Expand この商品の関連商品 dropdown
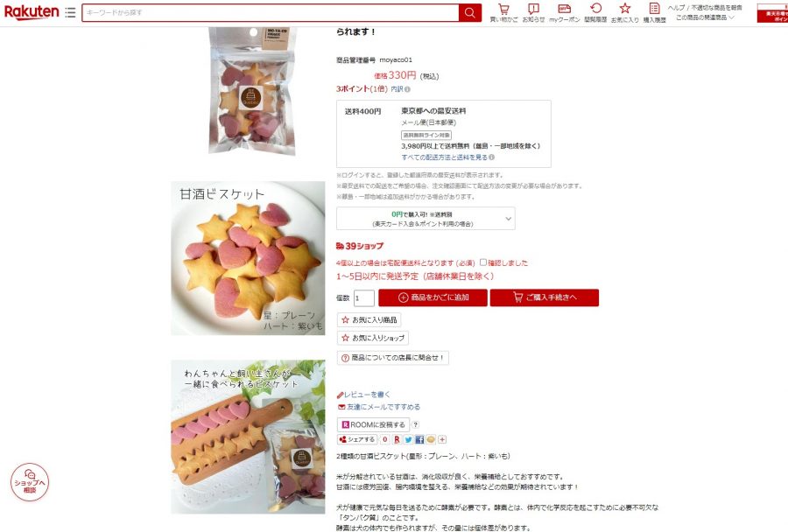 (705, 17)
